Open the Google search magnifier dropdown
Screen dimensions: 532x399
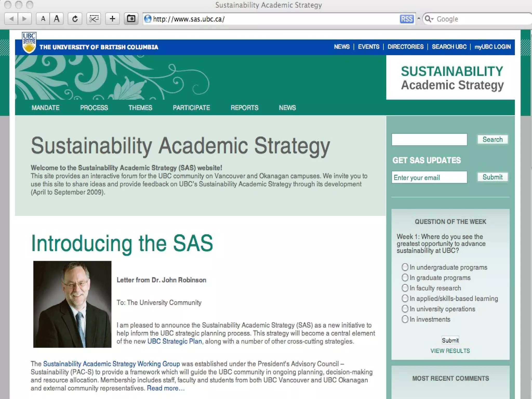click(429, 19)
